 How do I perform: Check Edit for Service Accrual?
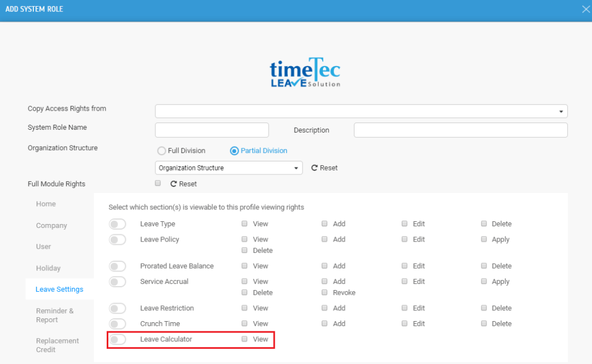405,281
